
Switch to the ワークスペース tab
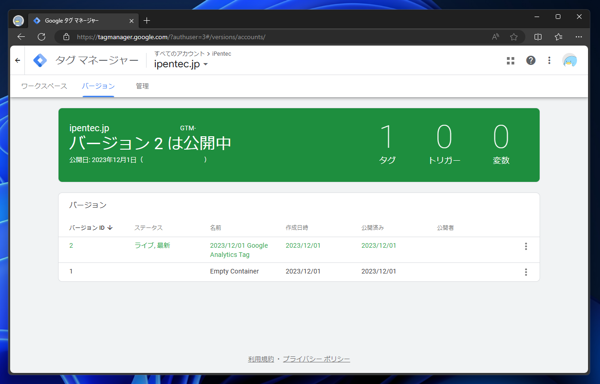[44, 86]
